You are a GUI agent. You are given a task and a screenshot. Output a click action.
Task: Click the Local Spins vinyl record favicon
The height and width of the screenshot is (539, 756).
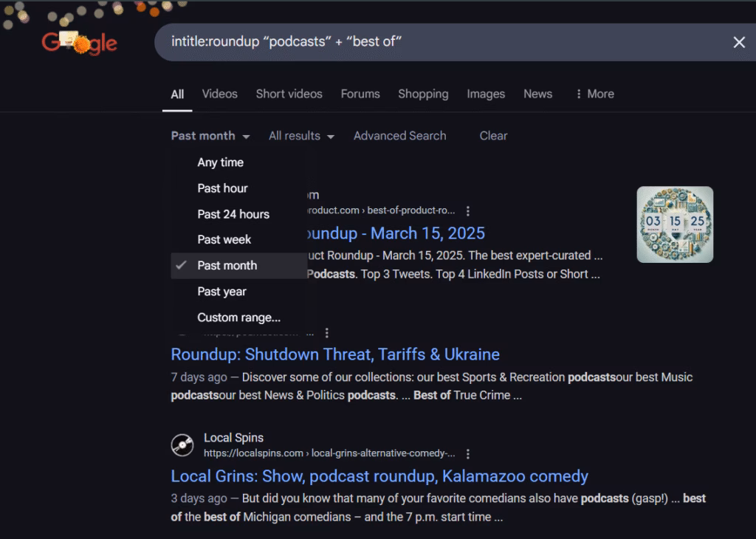[182, 445]
